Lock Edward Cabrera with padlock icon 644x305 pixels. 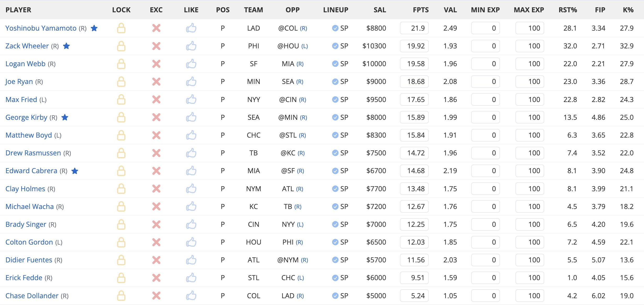click(x=121, y=171)
